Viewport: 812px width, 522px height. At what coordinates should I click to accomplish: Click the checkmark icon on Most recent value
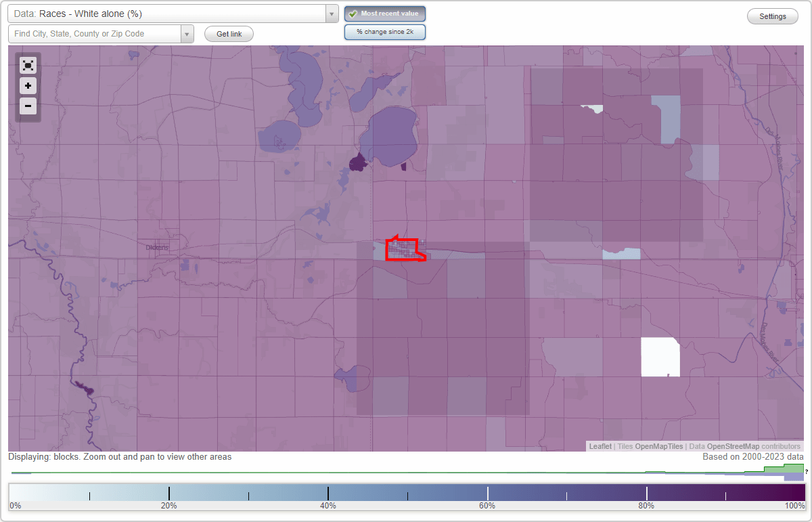[353, 13]
